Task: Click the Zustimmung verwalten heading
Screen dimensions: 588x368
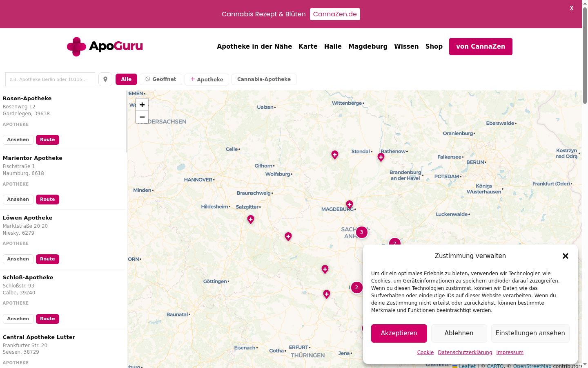Action: pyautogui.click(x=470, y=256)
